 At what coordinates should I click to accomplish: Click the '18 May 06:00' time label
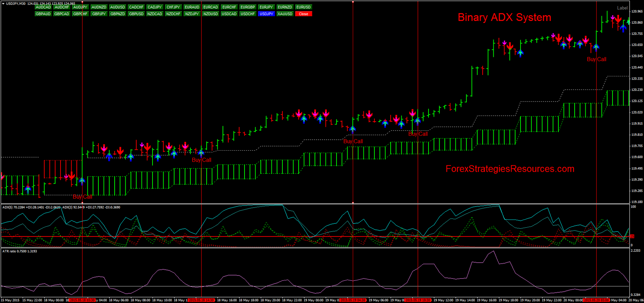[119, 300]
